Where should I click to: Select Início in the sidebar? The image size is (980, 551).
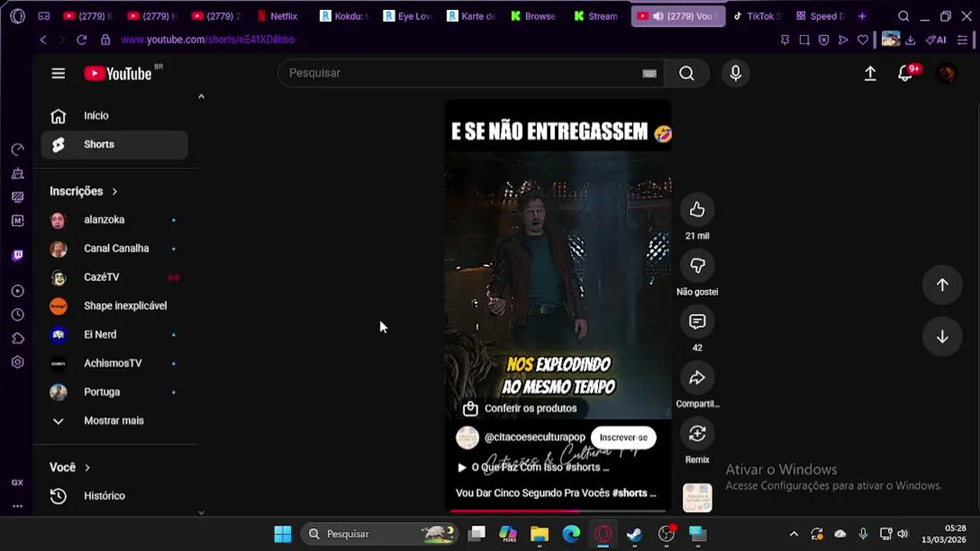pyautogui.click(x=114, y=116)
